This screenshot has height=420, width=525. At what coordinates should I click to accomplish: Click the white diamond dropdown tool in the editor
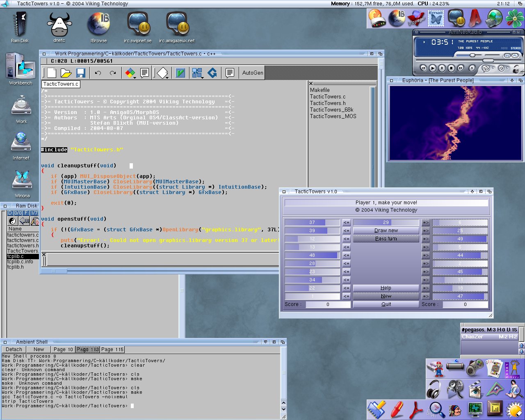pos(163,73)
